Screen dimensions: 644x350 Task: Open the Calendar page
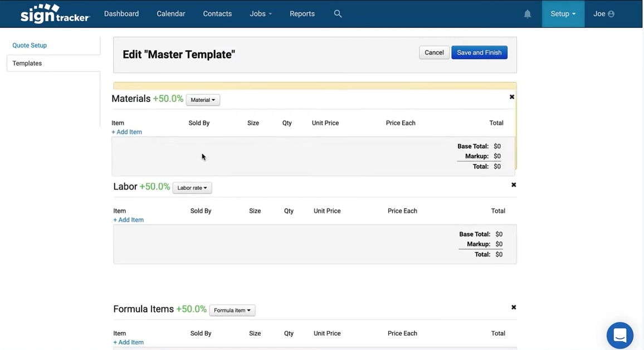click(x=171, y=14)
